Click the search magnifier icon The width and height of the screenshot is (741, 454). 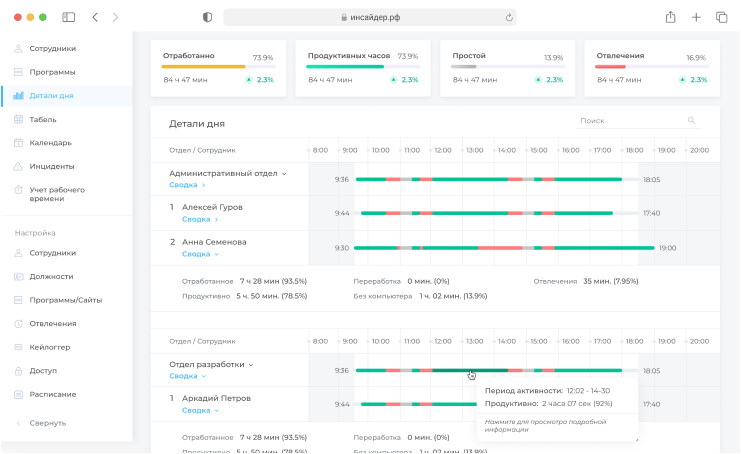691,121
